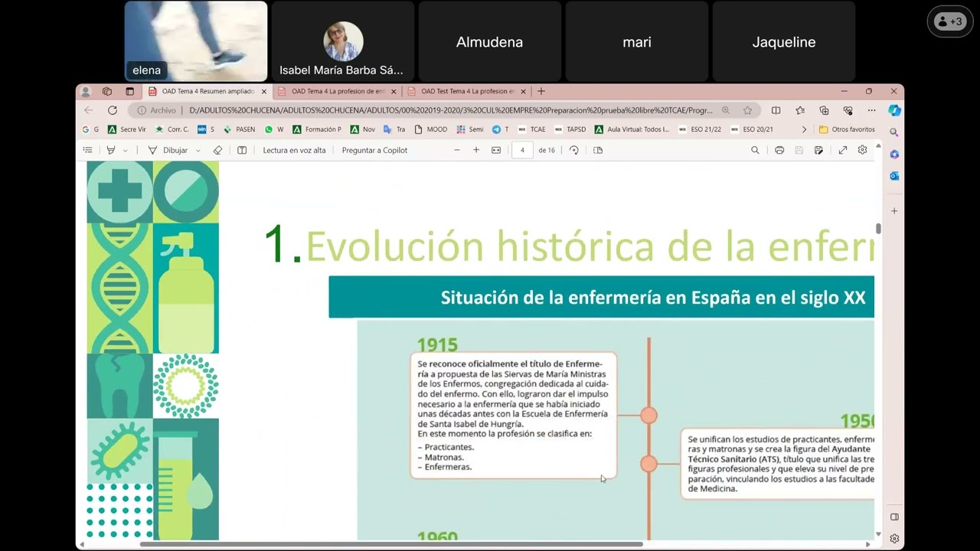Screen dimensions: 980x551
Task: Click the page number field showing 4
Action: pos(522,150)
